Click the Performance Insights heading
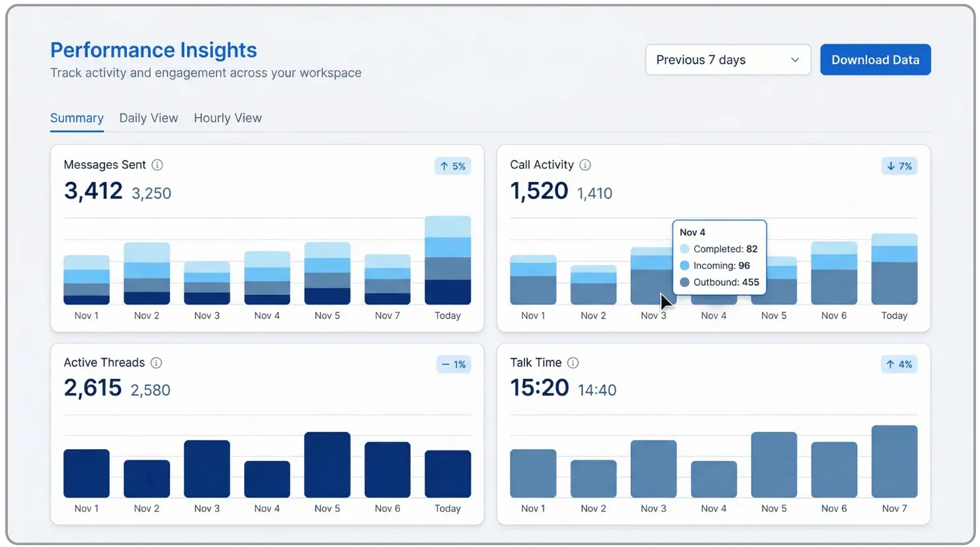The height and width of the screenshot is (547, 980). point(153,50)
